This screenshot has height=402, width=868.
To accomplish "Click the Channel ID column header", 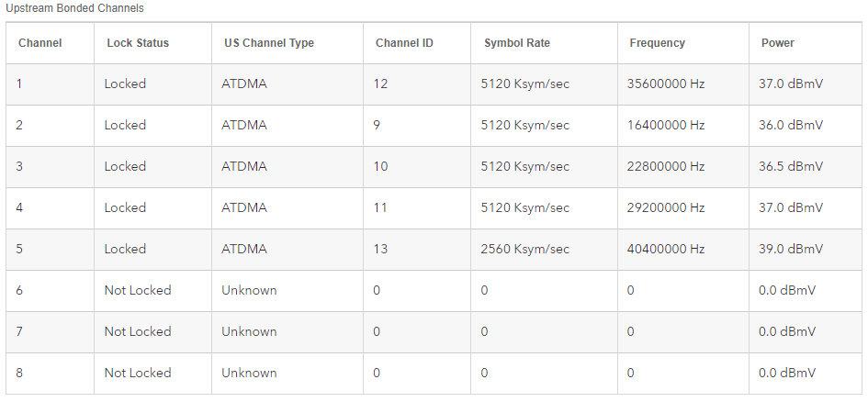I will (404, 43).
